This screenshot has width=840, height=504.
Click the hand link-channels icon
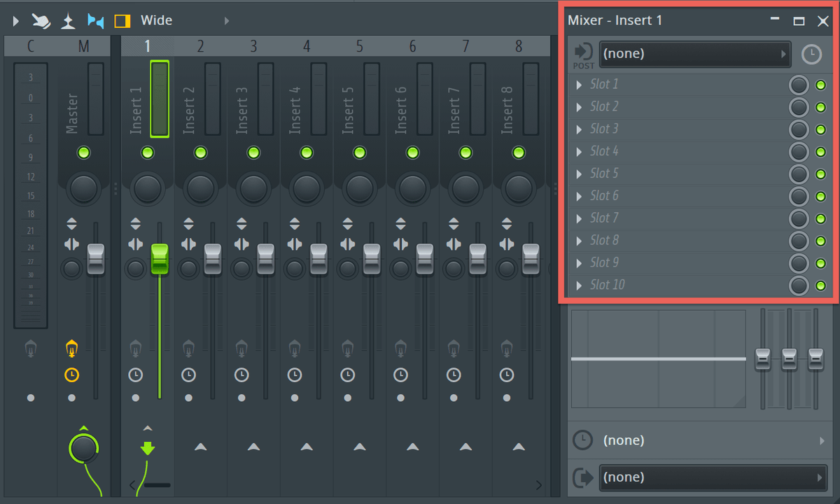pyautogui.click(x=41, y=20)
